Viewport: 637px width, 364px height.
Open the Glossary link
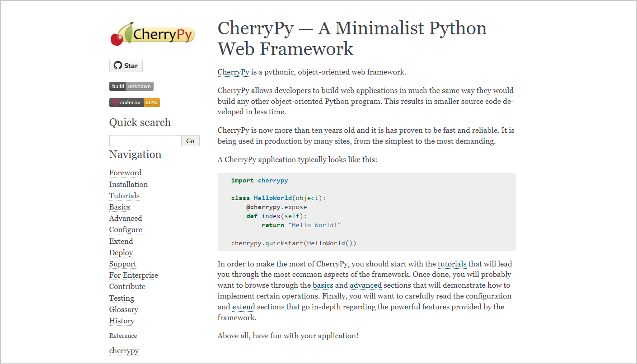tap(124, 309)
